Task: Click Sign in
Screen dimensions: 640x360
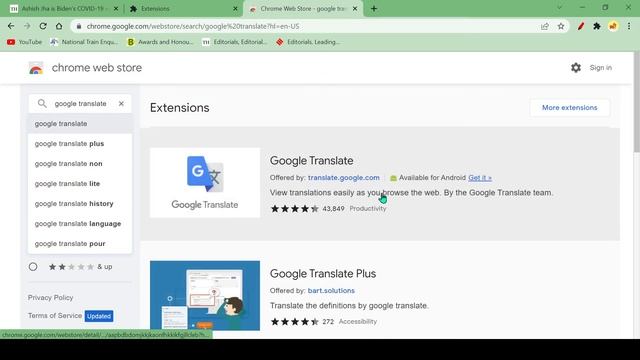Action: pos(600,68)
